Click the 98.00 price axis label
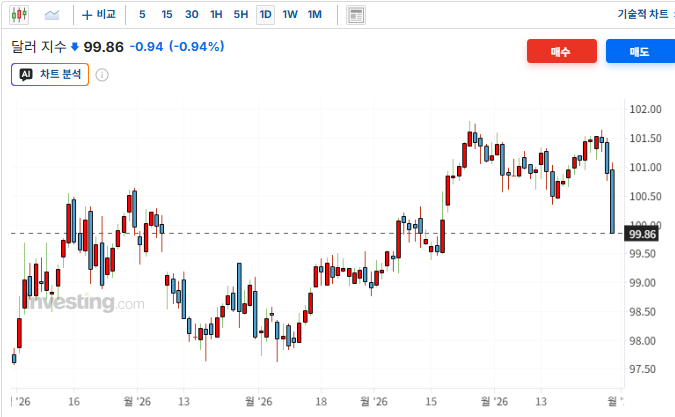675x417 pixels. (642, 340)
